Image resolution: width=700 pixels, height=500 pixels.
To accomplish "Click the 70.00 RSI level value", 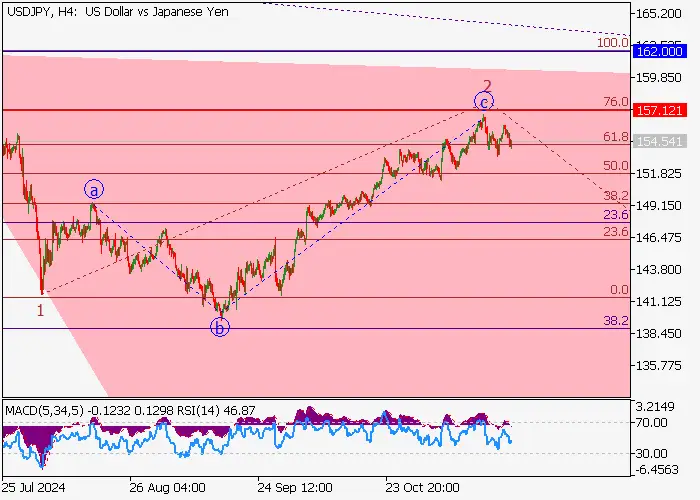I will click(651, 422).
